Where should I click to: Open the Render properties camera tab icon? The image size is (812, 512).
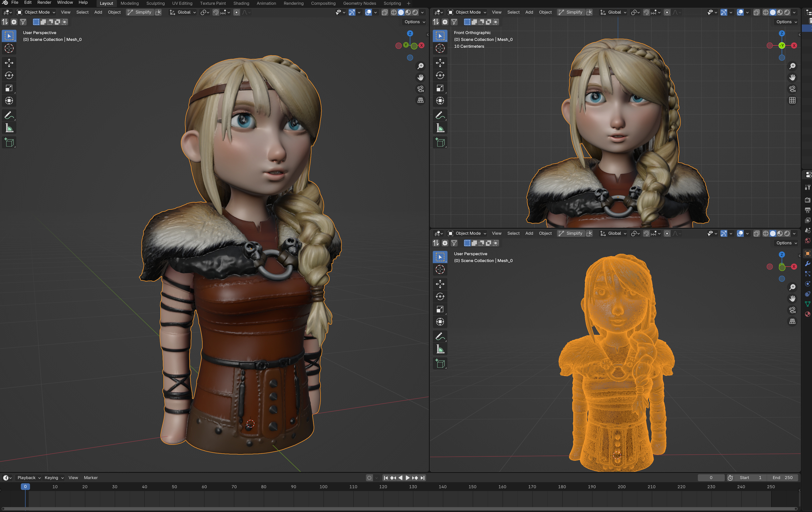(807, 200)
